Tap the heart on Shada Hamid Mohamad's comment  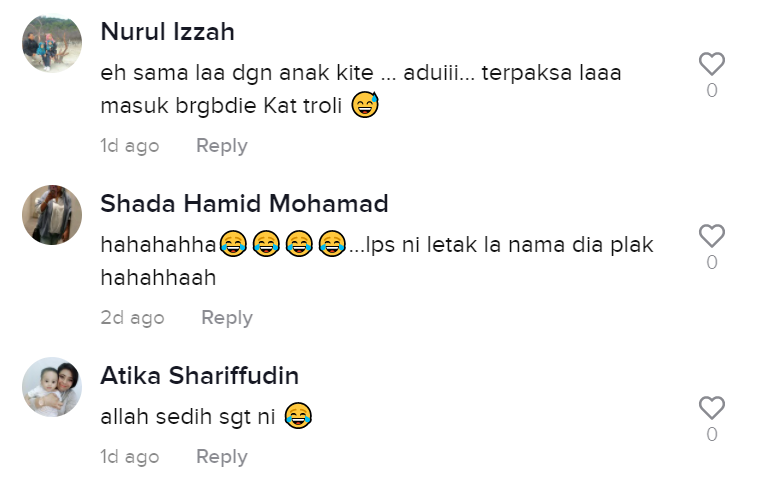coord(711,236)
